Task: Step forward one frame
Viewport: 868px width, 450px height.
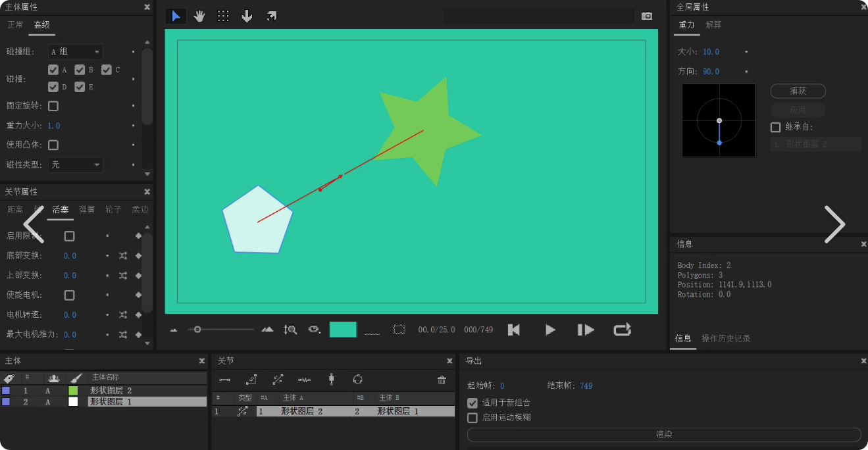Action: [x=586, y=330]
